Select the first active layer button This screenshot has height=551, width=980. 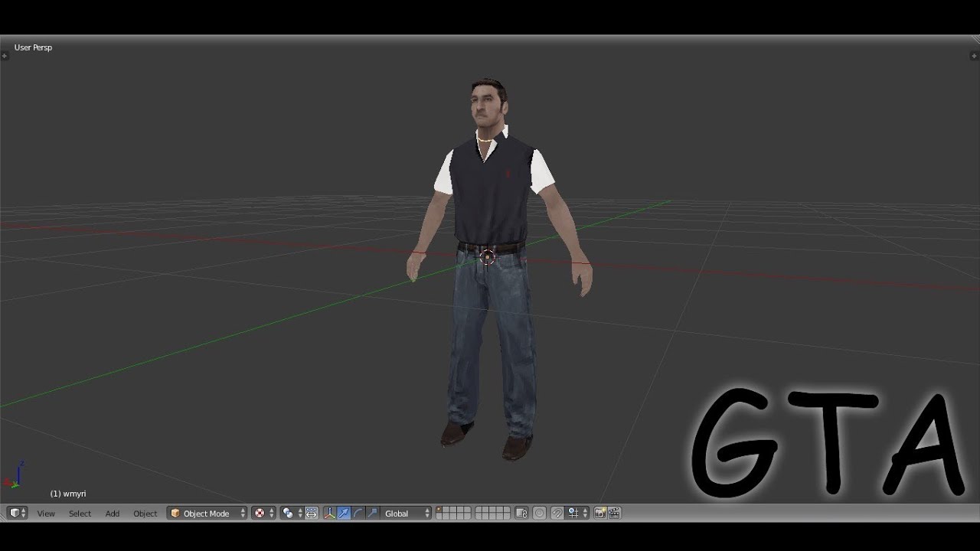click(x=439, y=510)
